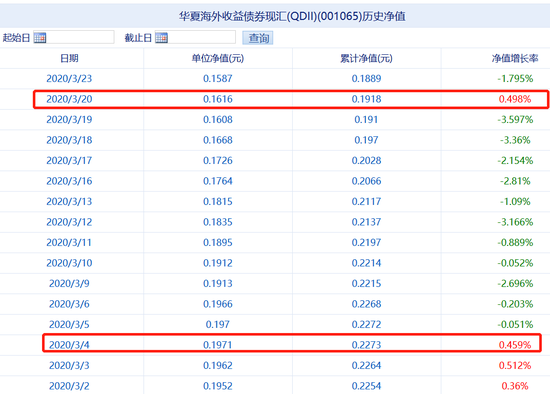The width and height of the screenshot is (550, 394).
Task: Click unit net value 0.1913
Action: coord(218,283)
